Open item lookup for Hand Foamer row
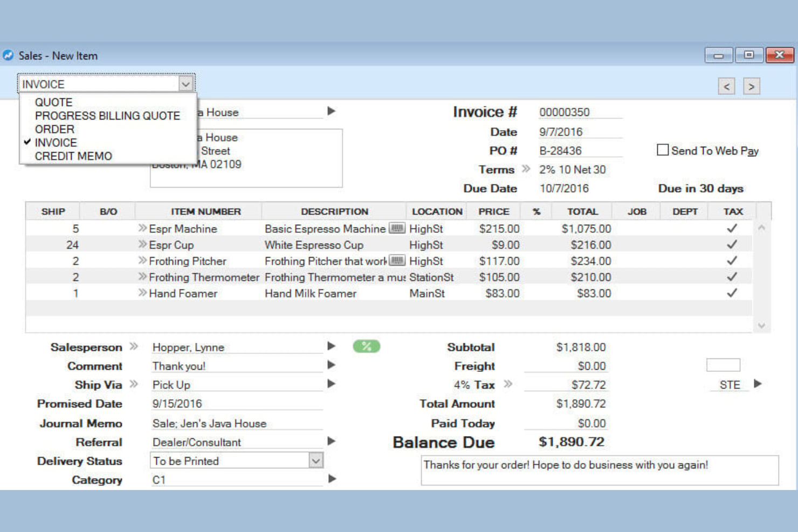 142,293
